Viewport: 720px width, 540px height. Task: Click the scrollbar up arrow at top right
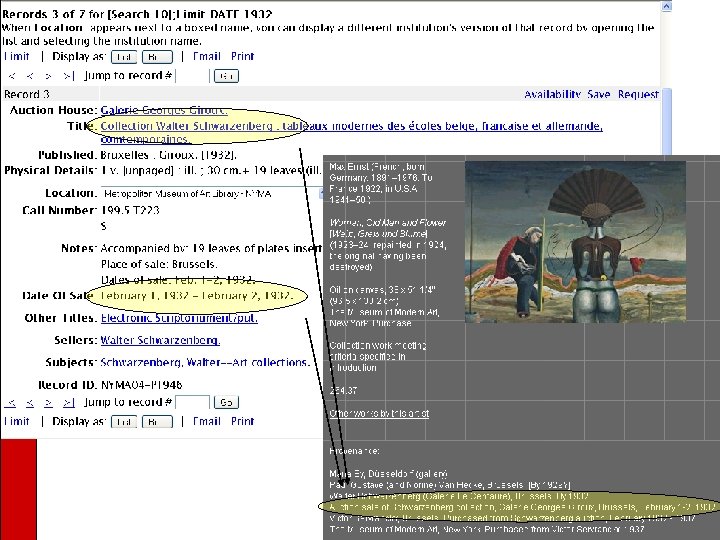coord(666,6)
